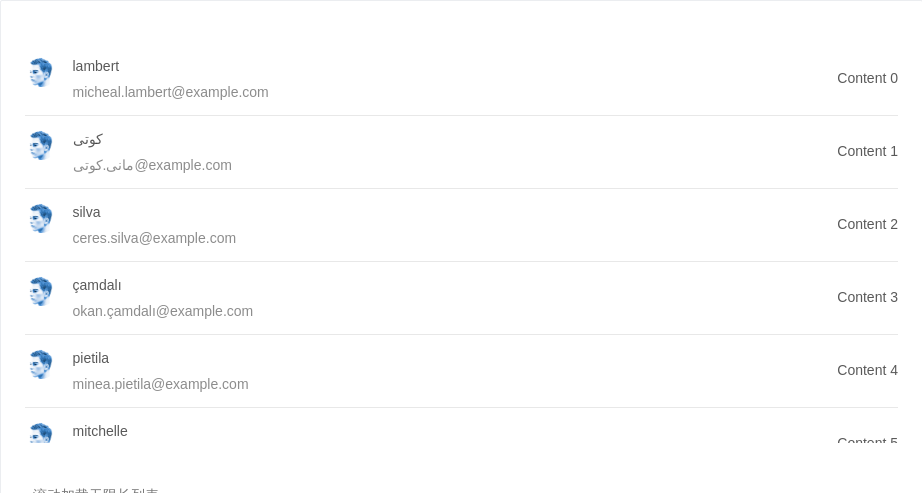Click the Content 2 text

867,224
